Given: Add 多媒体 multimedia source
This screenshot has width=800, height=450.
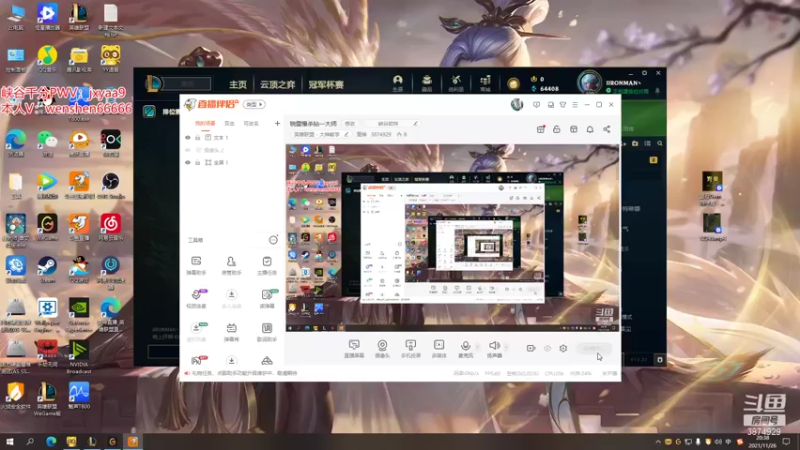Looking at the screenshot, I should point(439,348).
